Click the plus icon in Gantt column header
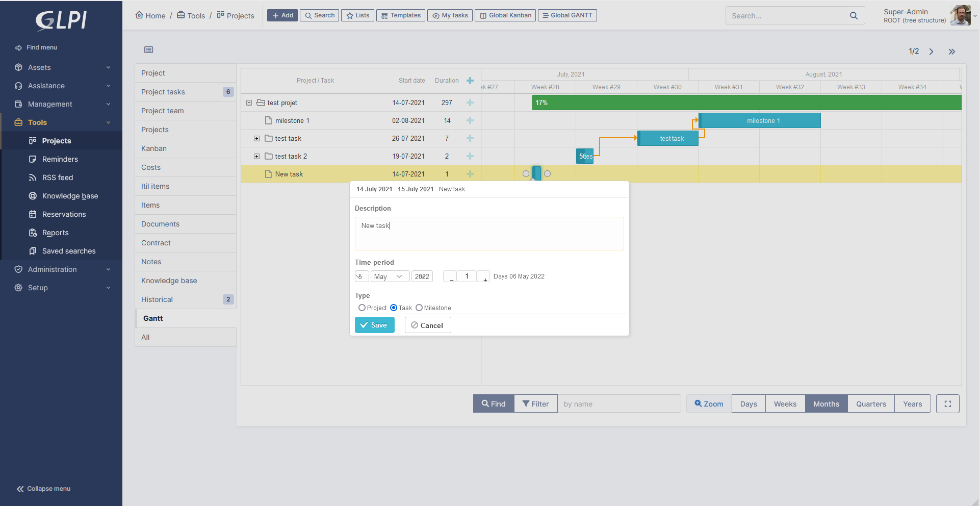 pos(470,81)
